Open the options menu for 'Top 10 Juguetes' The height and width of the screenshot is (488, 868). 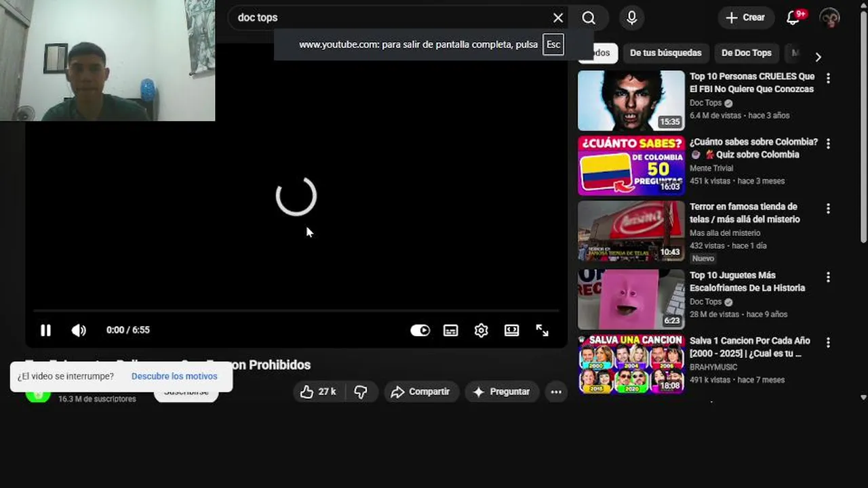(828, 277)
